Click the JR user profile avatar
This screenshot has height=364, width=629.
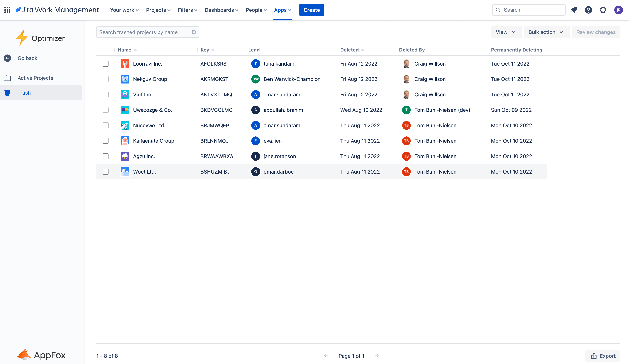(x=618, y=10)
